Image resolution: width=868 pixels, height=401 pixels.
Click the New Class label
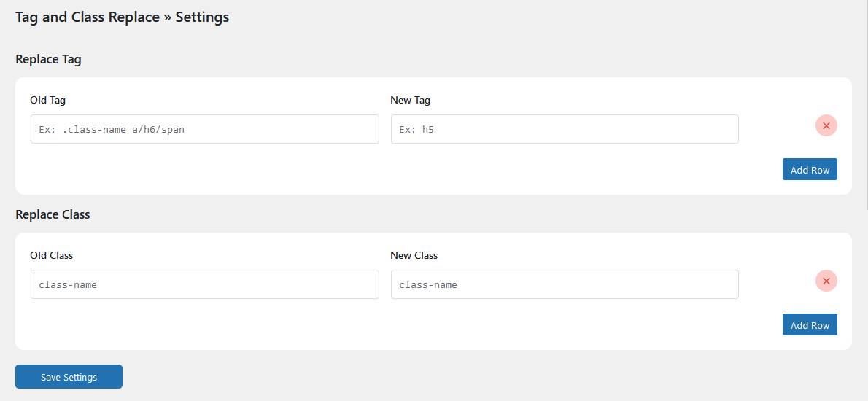point(414,255)
